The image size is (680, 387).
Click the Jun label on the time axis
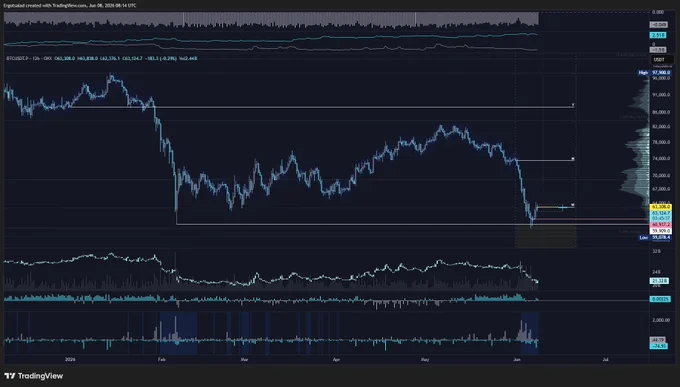pos(517,360)
